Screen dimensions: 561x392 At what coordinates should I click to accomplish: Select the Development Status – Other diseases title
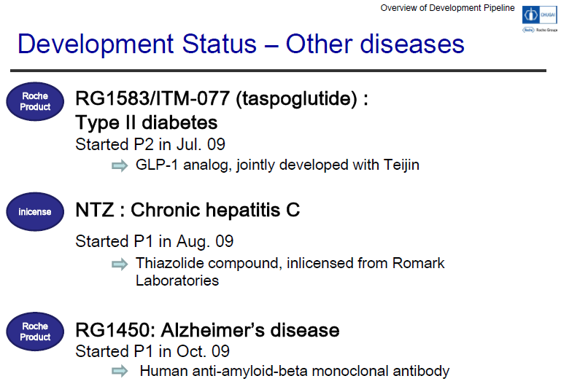(x=241, y=44)
